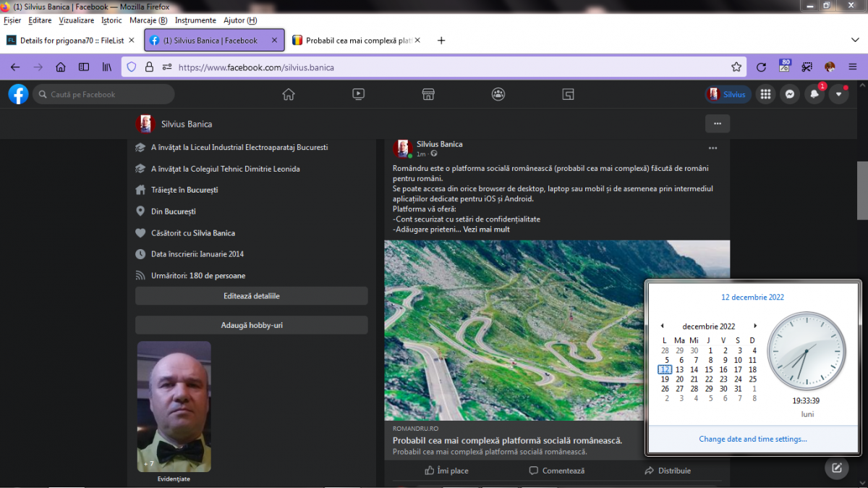Expand Firefox list all tabs chevron
Viewport: 868px width, 488px height.
[854, 40]
